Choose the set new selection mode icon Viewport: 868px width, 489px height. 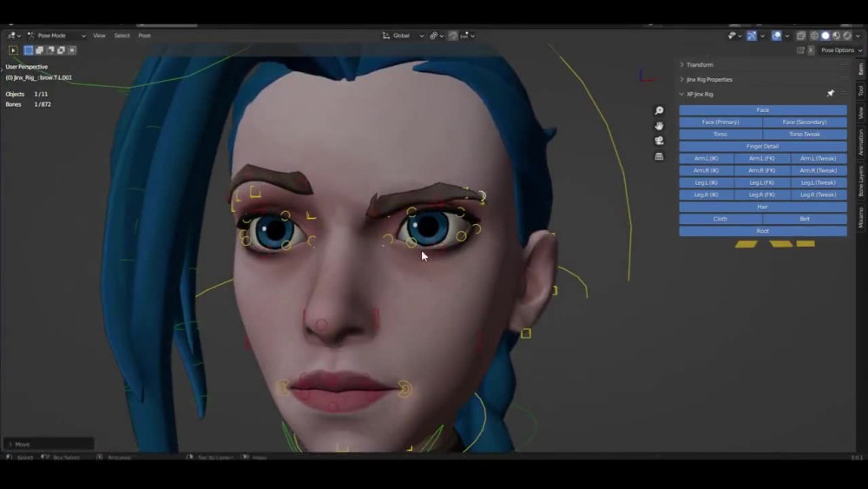[29, 50]
